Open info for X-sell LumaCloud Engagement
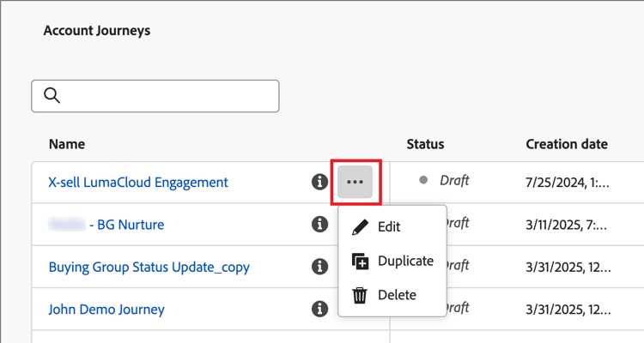The height and width of the screenshot is (343, 644). (x=319, y=182)
